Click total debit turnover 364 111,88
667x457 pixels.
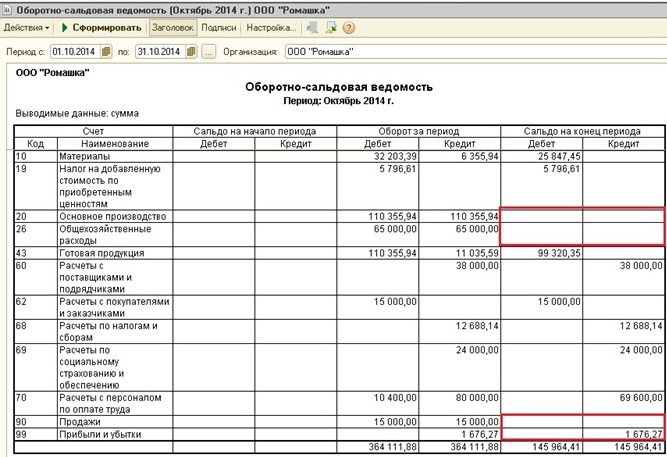pyautogui.click(x=393, y=447)
